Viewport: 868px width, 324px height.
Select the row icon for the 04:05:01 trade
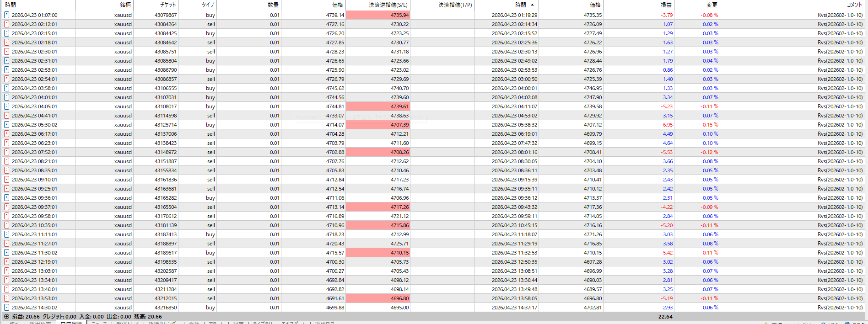pyautogui.click(x=6, y=106)
